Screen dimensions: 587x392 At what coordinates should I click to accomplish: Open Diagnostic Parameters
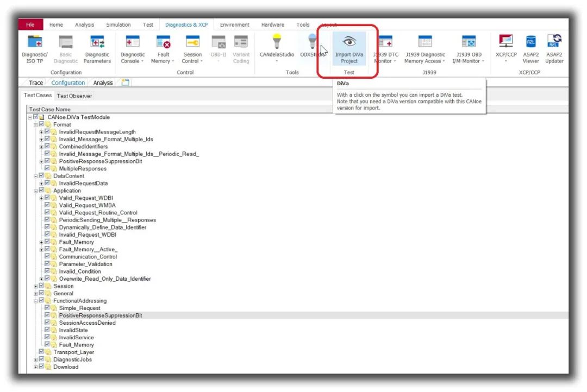pyautogui.click(x=97, y=49)
